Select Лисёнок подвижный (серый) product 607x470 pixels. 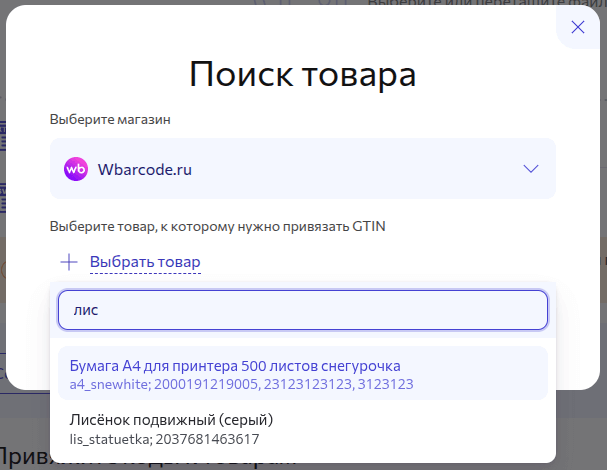(171, 419)
